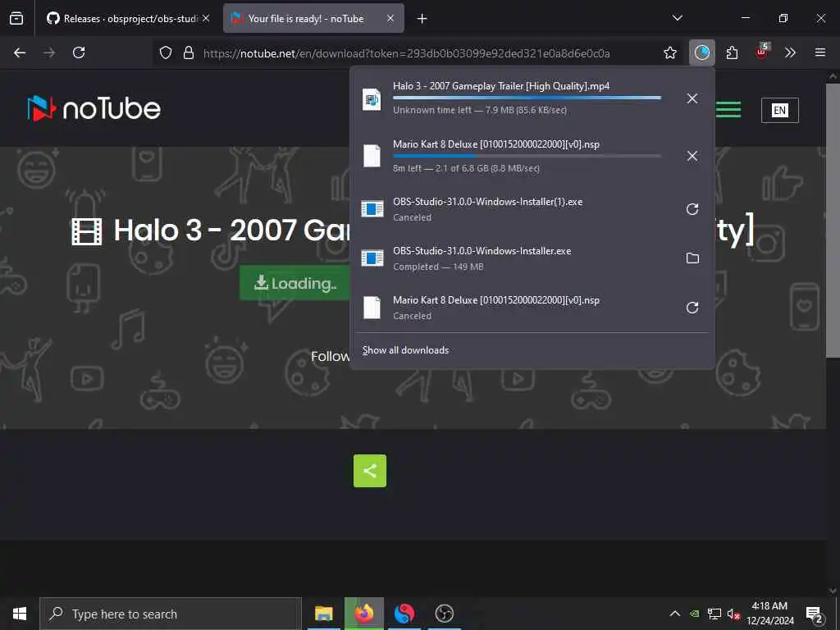Change language with EN selector
This screenshot has width=840, height=630.
tap(779, 111)
